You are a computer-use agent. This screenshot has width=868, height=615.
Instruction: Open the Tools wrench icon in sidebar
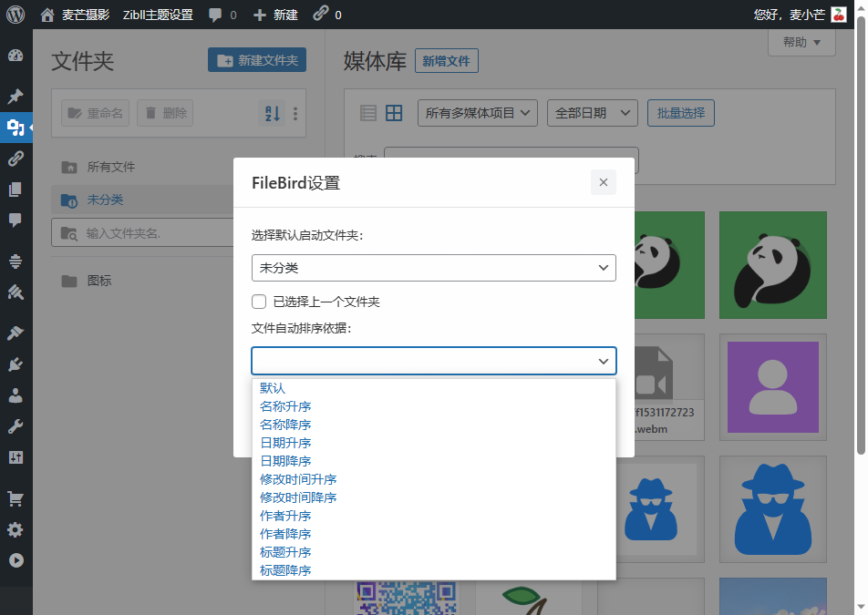click(15, 426)
